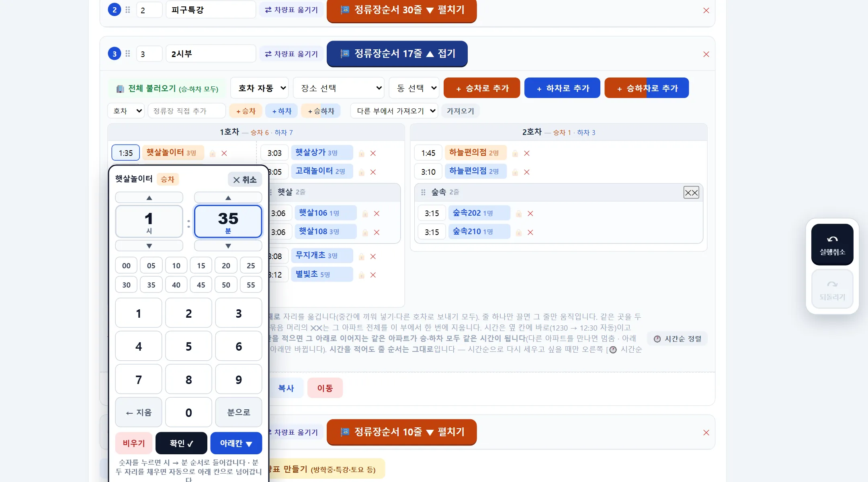Open the 동 선택 dropdown
The width and height of the screenshot is (868, 482).
pos(414,88)
